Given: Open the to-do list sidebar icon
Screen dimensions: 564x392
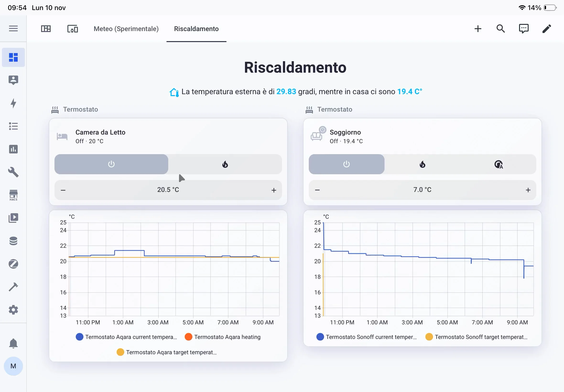Looking at the screenshot, I should pos(13,126).
